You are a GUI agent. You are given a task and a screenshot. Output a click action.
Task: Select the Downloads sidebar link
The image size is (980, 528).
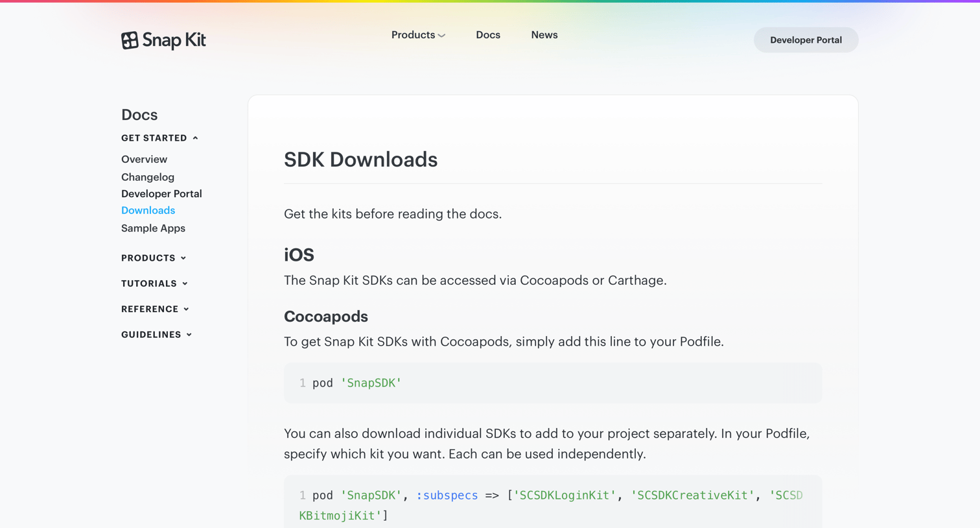[x=148, y=211]
